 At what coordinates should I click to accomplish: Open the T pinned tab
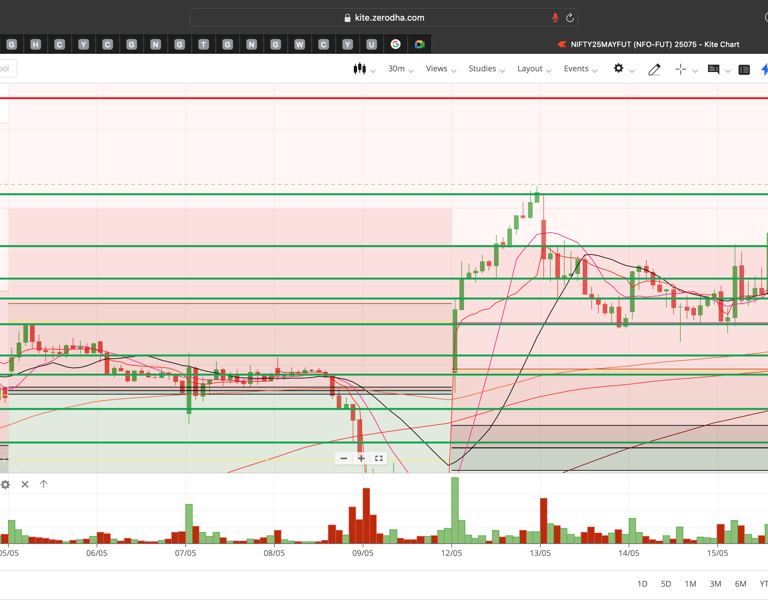203,45
